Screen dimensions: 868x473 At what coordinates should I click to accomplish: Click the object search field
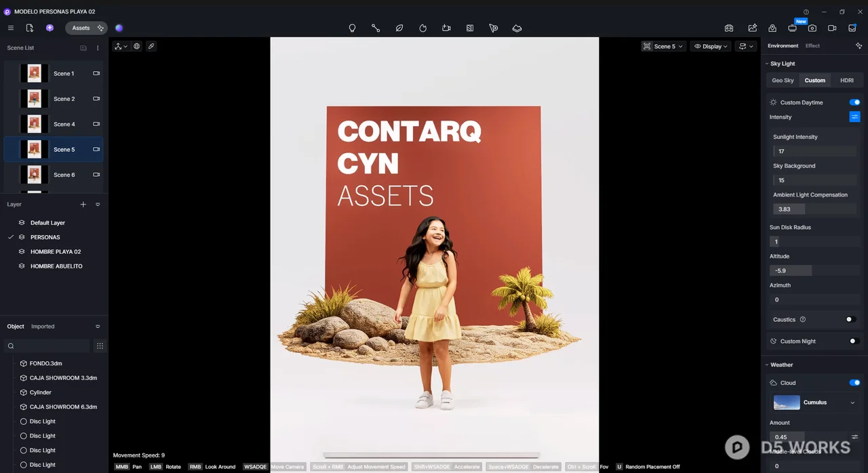[x=46, y=346]
